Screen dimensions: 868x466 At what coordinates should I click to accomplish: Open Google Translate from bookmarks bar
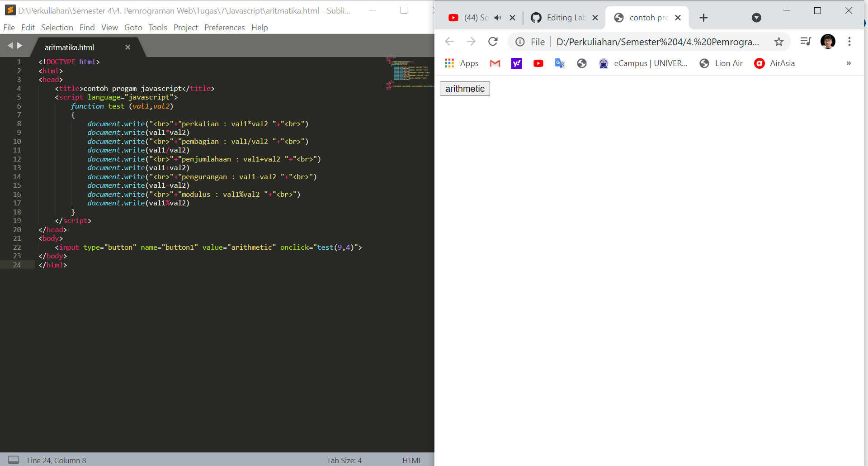560,63
